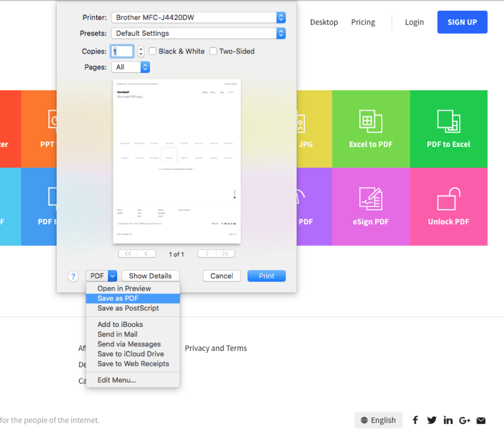
Task: Choose Save to Web Receipts menu item
Action: [132, 364]
